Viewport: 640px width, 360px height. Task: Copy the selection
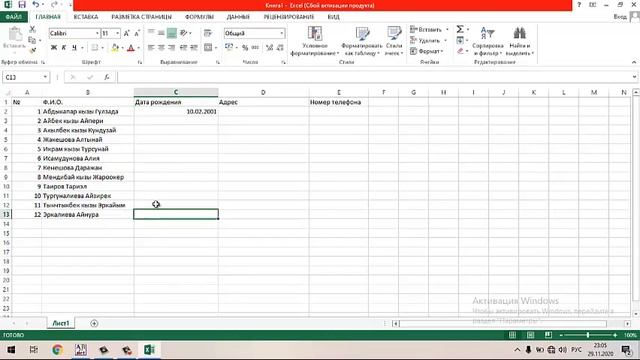point(32,40)
